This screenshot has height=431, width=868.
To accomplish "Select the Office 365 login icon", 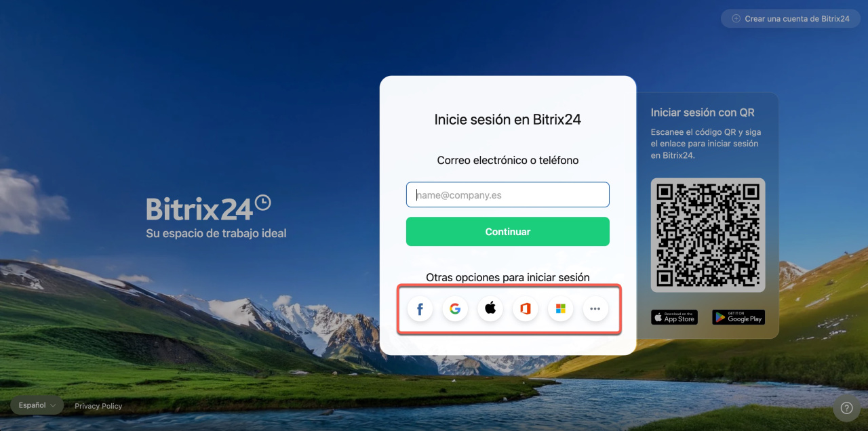I will click(x=525, y=309).
